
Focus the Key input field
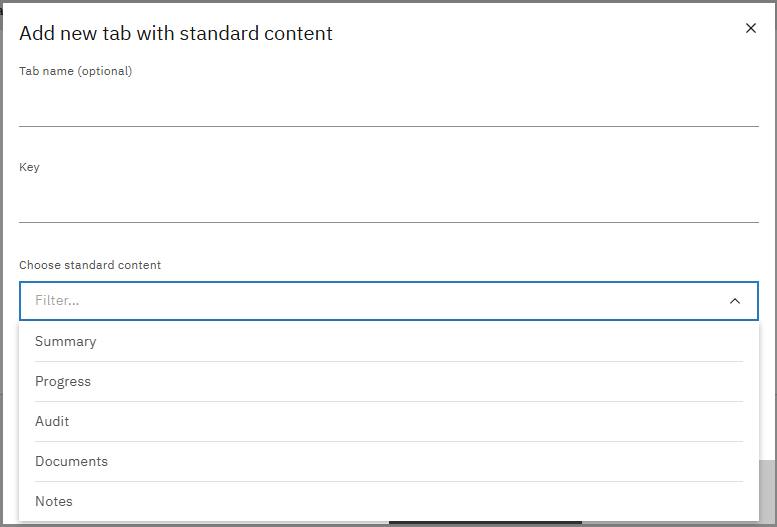point(388,202)
